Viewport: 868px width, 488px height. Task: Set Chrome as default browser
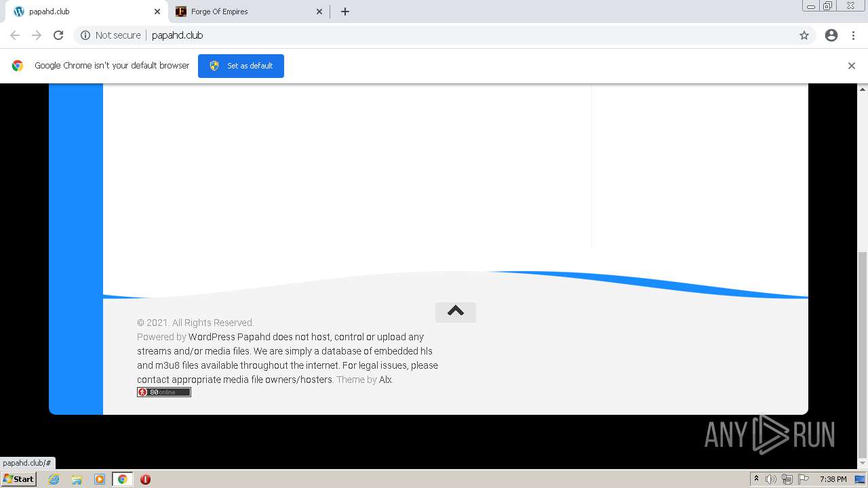[241, 66]
